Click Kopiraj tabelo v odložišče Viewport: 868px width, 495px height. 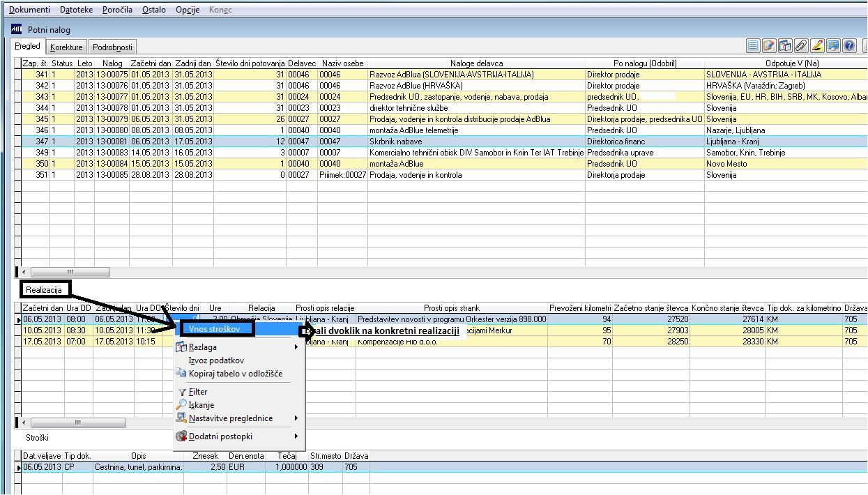point(235,374)
